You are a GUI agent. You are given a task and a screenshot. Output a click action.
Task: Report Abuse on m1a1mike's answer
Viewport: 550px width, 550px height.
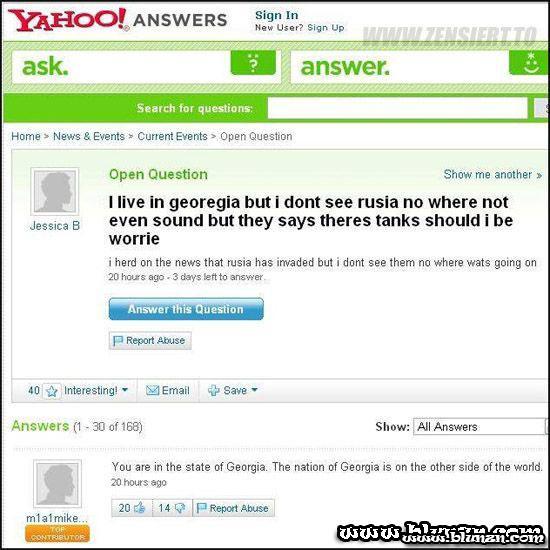click(234, 508)
